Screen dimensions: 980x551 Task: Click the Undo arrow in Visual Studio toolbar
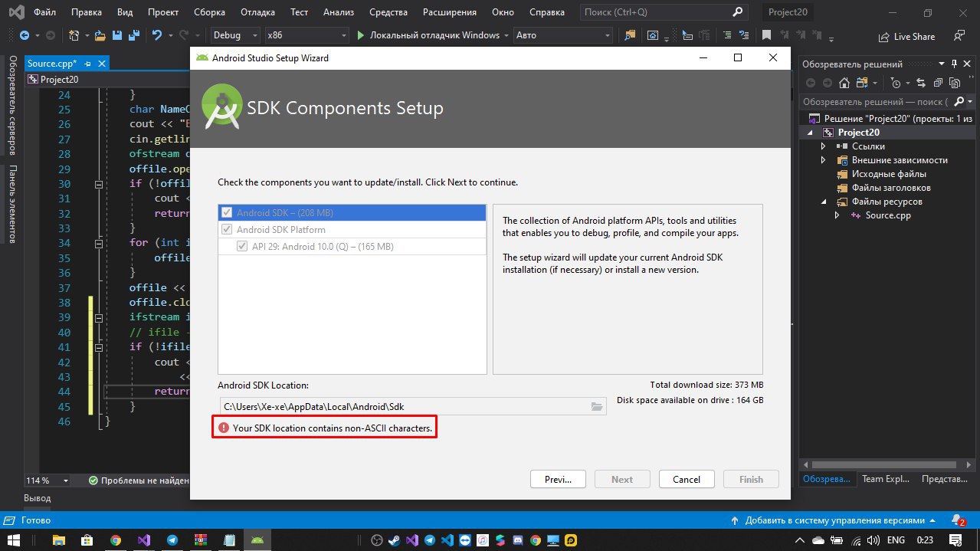[157, 35]
